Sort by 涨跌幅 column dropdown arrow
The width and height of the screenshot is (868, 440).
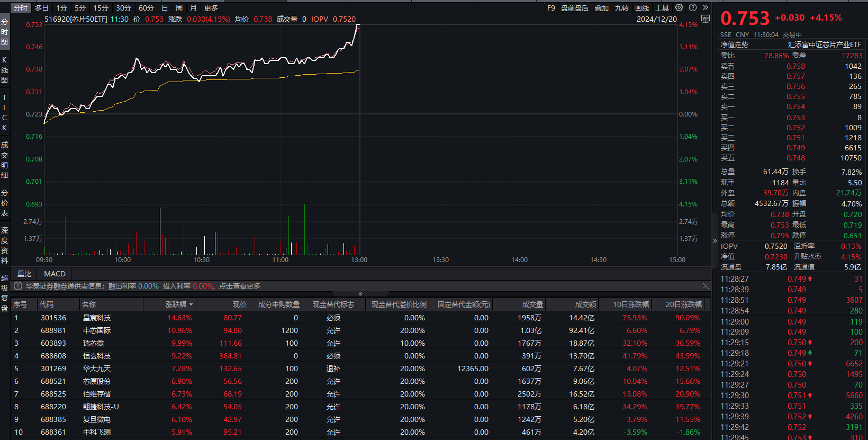click(191, 304)
